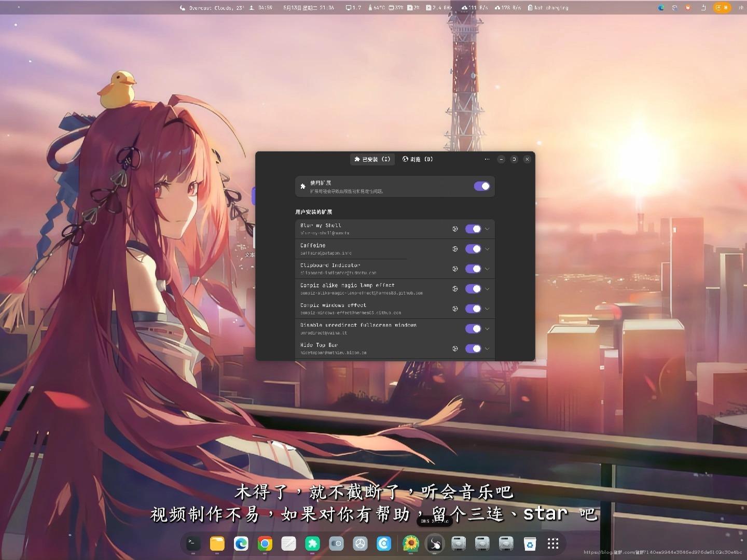Open Microsoft Edge from the dock
747x560 pixels.
(241, 543)
